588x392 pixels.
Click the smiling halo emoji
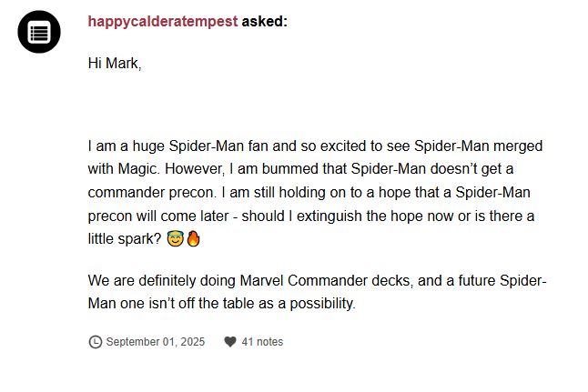tap(175, 239)
